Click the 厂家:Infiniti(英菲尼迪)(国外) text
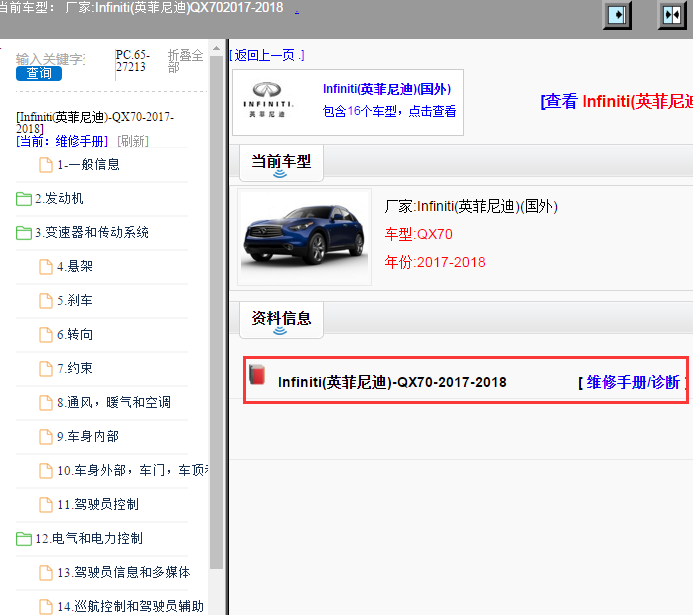This screenshot has height=615, width=693. click(471, 206)
